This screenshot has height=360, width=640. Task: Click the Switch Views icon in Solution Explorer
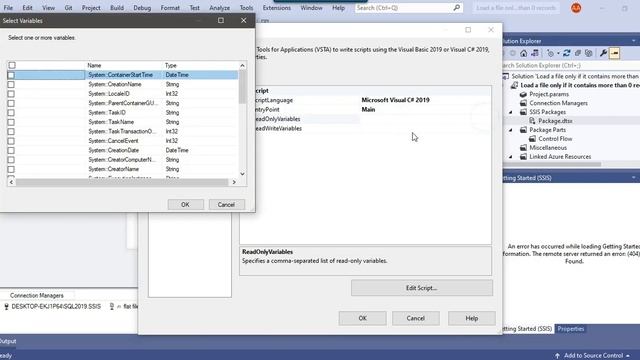point(535,53)
